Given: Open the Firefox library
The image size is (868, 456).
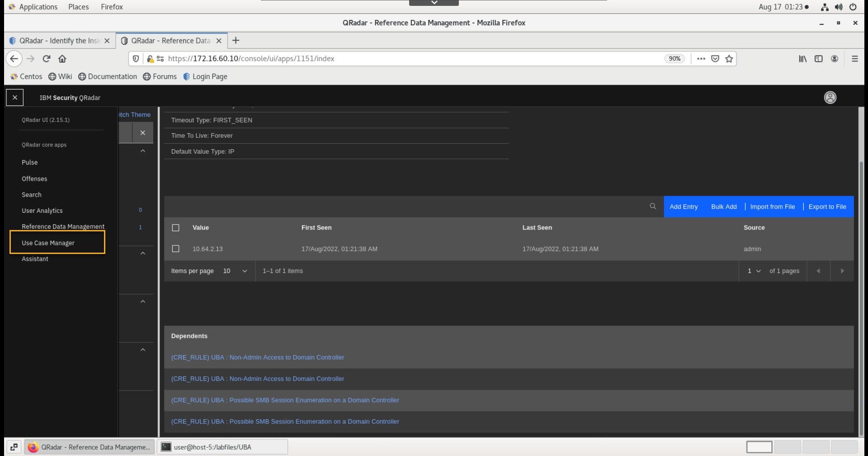Looking at the screenshot, I should click(802, 59).
